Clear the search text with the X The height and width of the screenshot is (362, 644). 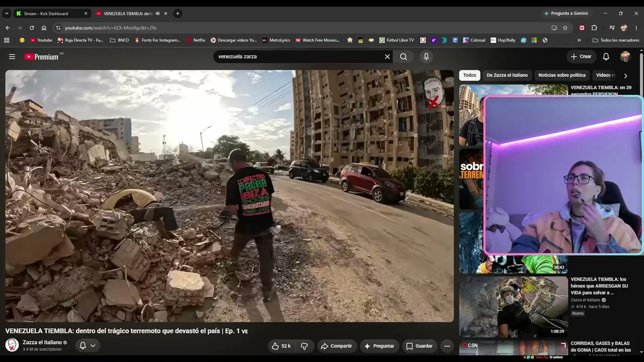tap(387, 57)
